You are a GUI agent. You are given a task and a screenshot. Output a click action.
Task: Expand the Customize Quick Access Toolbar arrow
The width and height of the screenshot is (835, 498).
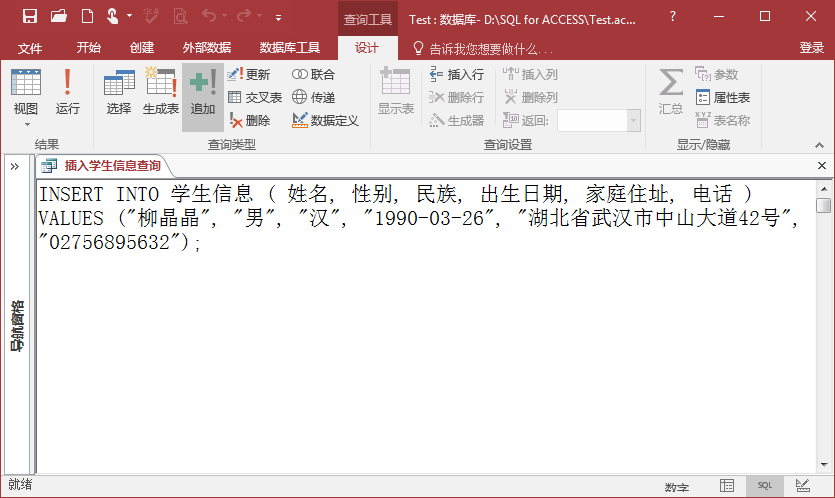278,18
